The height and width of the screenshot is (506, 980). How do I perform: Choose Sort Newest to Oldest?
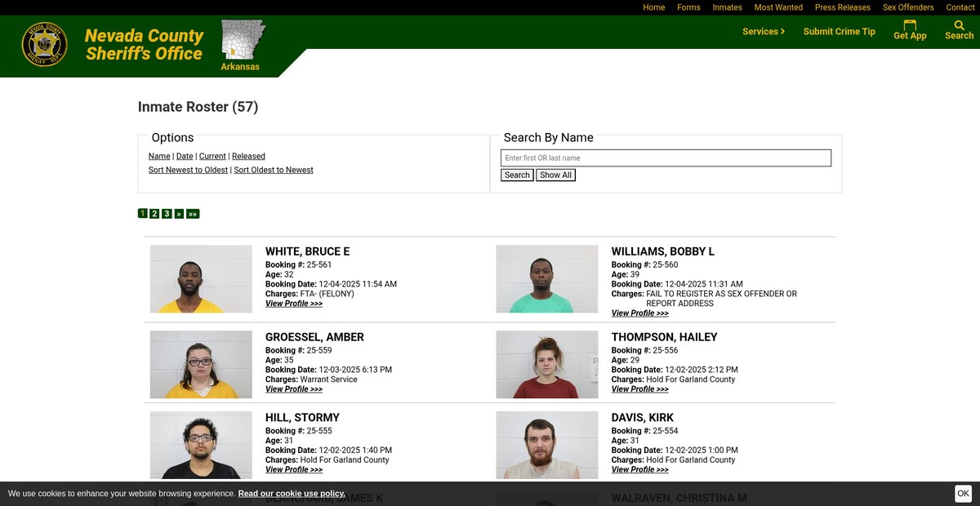pyautogui.click(x=188, y=170)
